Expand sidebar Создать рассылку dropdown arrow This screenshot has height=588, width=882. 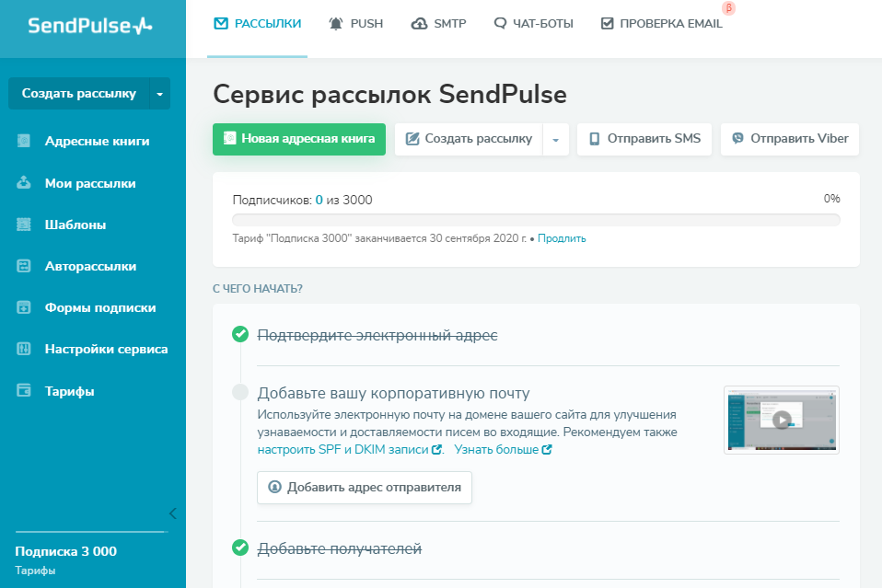click(159, 94)
